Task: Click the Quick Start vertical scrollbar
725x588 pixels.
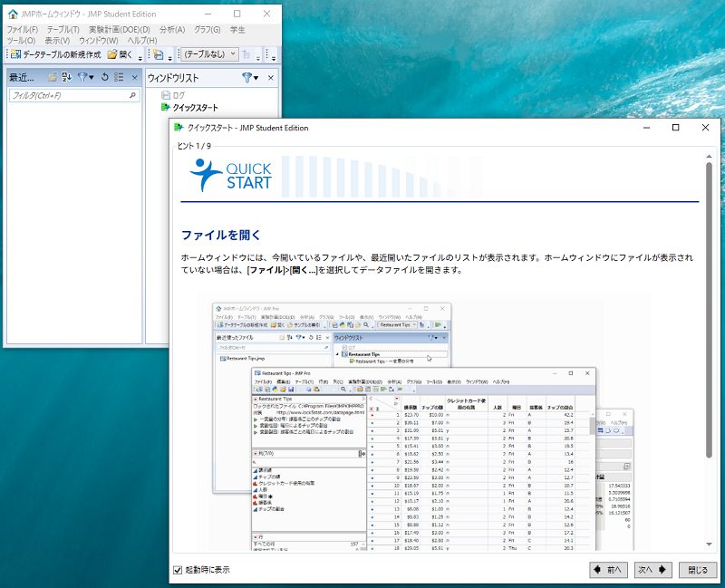Action: 710,308
